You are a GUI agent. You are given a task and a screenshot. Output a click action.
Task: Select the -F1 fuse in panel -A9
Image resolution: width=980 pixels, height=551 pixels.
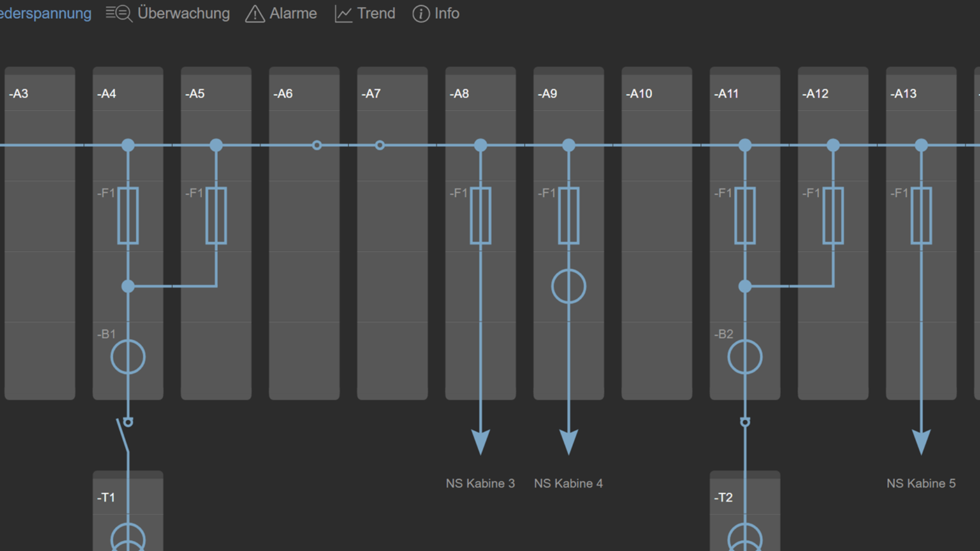pos(569,216)
